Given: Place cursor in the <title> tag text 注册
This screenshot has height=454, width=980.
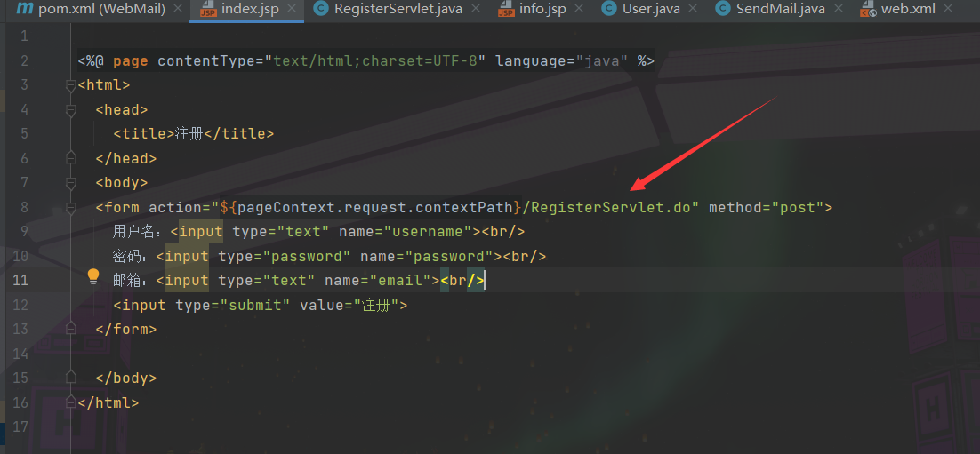Looking at the screenshot, I should pos(190,133).
